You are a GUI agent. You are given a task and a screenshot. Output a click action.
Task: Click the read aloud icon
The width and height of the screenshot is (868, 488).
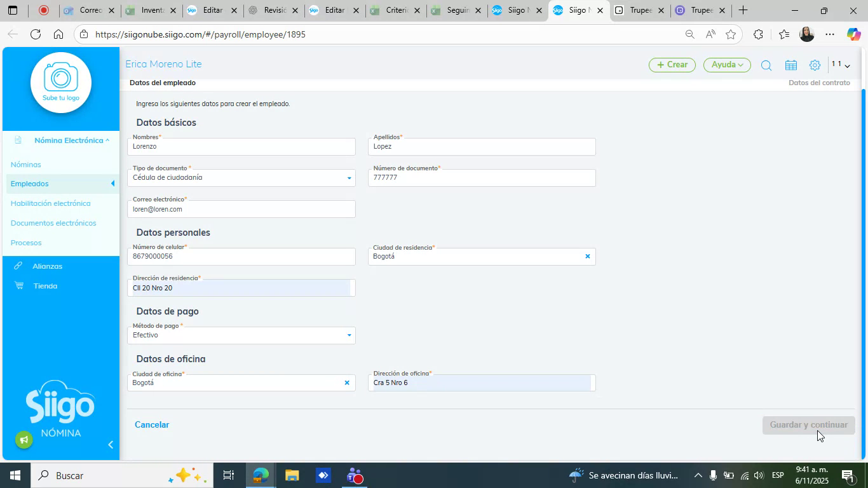tap(710, 34)
